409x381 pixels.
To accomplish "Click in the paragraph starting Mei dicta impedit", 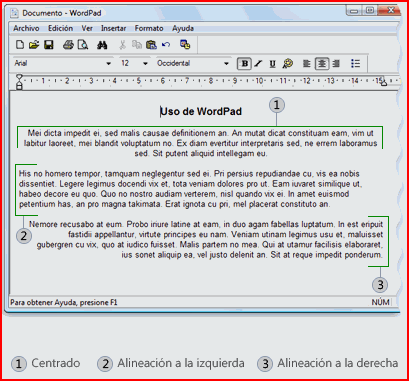I will tap(201, 143).
